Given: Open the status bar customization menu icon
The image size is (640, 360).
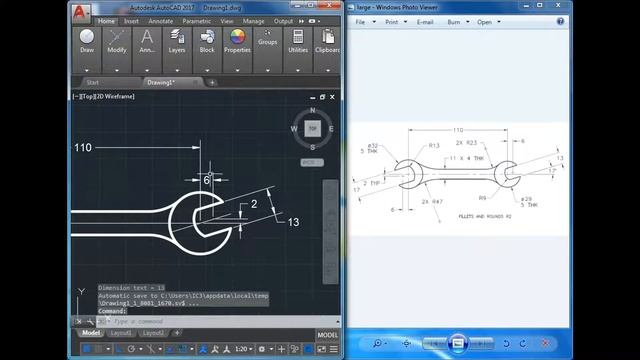Looking at the screenshot, I should (333, 349).
